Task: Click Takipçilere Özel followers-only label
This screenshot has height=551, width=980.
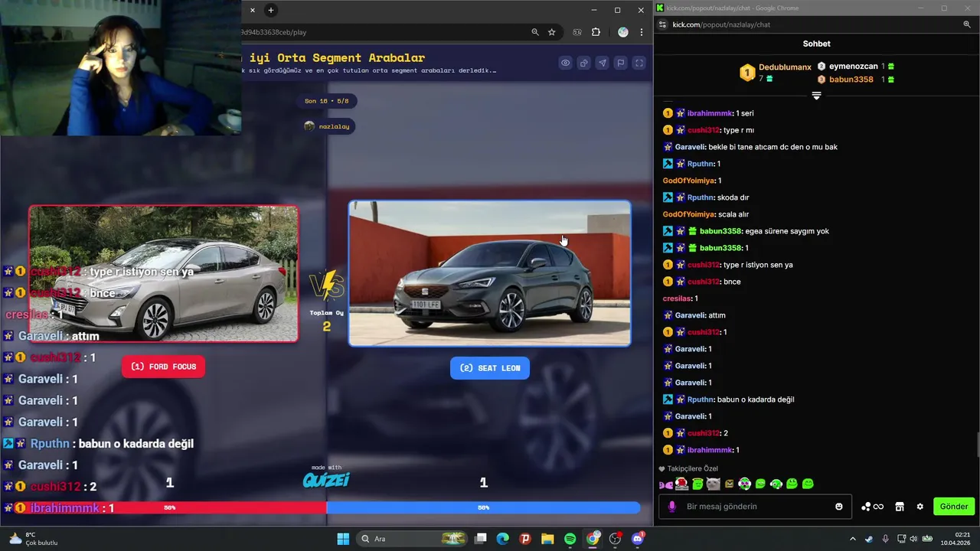Action: (693, 468)
